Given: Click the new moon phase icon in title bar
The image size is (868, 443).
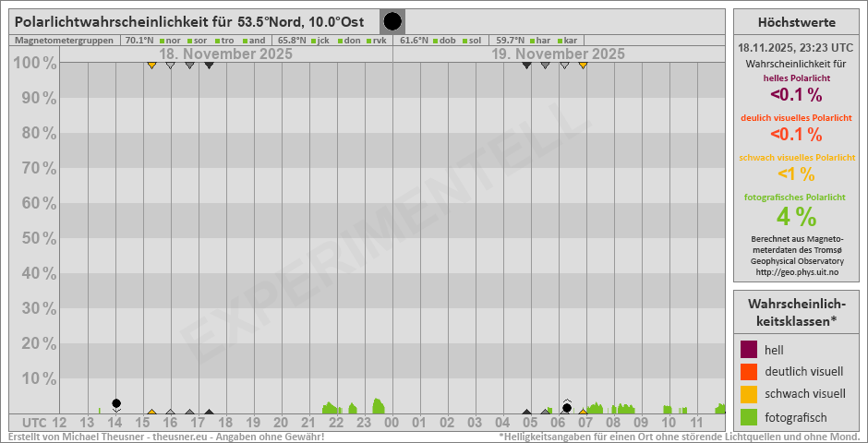Looking at the screenshot, I should coord(392,21).
